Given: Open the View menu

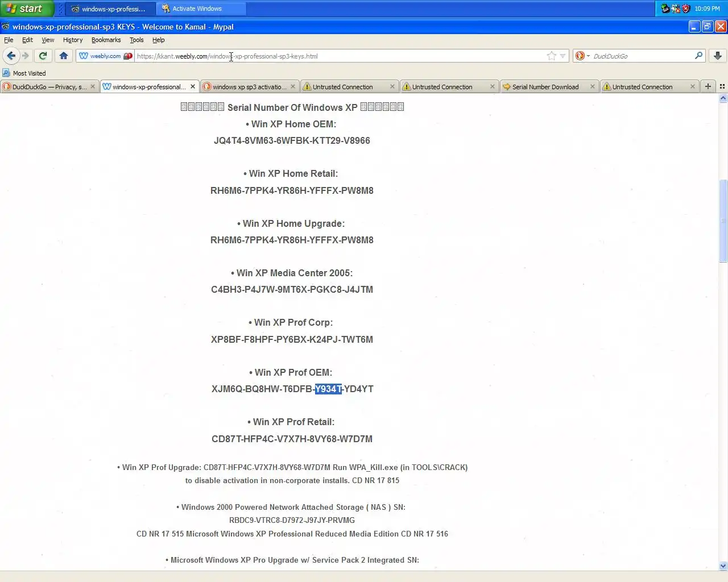Looking at the screenshot, I should pos(48,40).
